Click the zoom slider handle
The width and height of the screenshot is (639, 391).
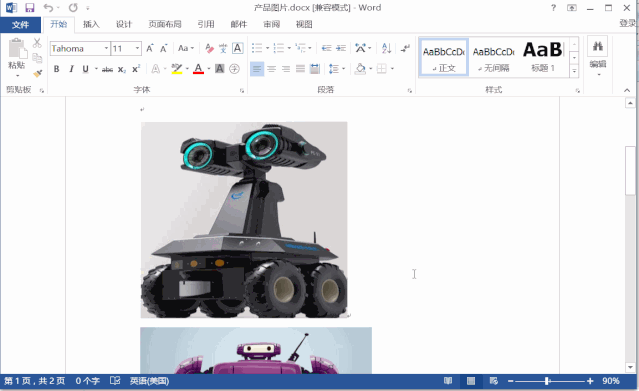point(547,381)
